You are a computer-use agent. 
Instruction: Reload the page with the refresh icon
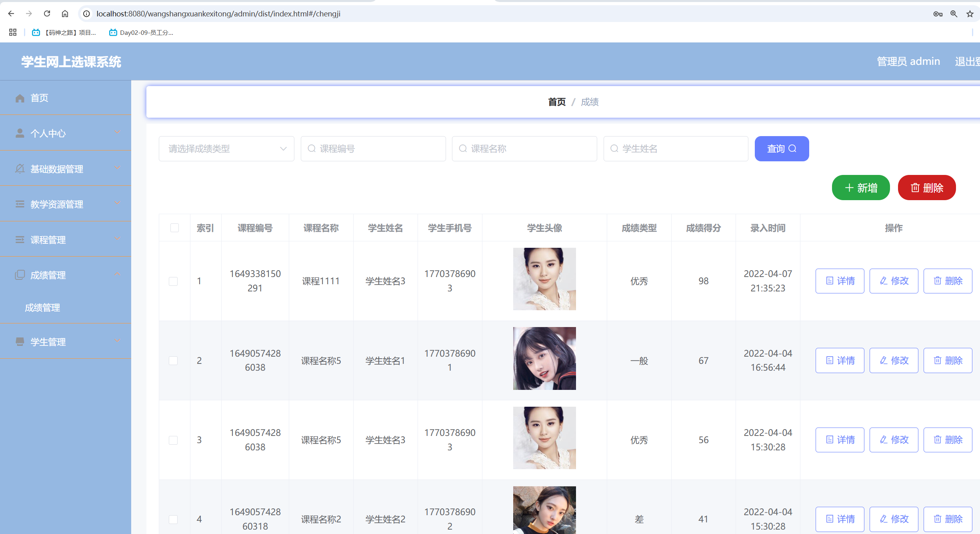pos(47,14)
